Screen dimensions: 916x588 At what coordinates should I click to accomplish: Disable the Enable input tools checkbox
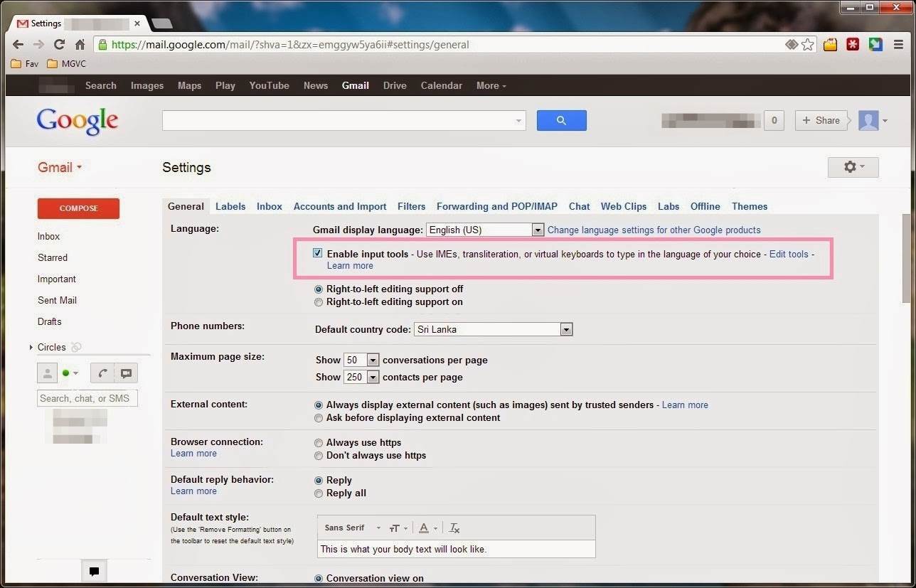(317, 252)
